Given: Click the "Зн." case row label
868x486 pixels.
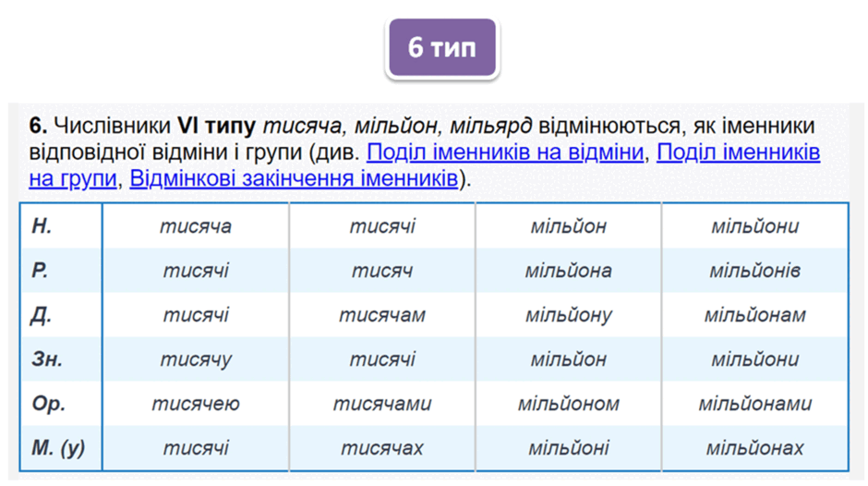Looking at the screenshot, I should [x=62, y=359].
